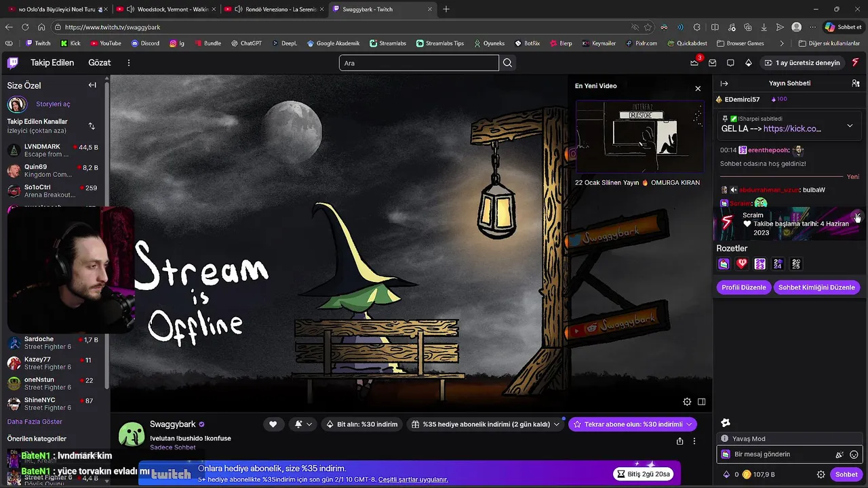The image size is (868, 488).
Task: Open the community points star icon
Action: tap(725, 423)
